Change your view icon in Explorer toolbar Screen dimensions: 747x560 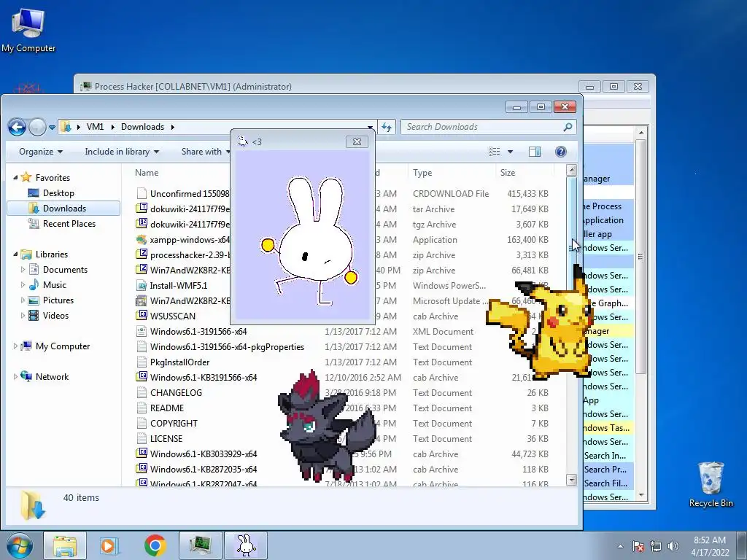[495, 152]
